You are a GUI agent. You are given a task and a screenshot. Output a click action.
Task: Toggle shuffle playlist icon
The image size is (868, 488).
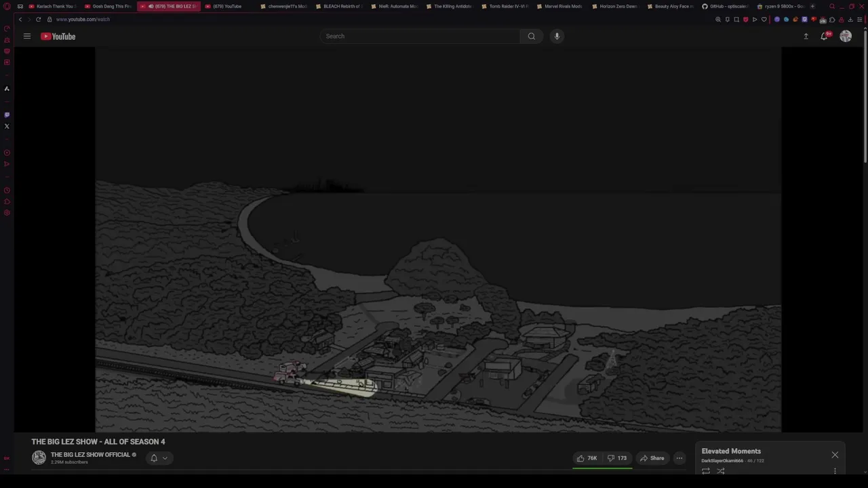click(721, 471)
